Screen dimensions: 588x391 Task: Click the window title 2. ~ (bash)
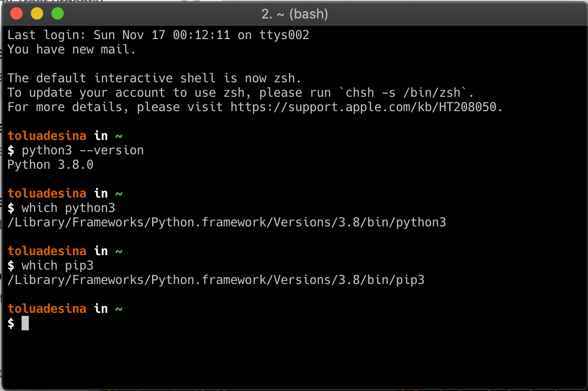(293, 14)
